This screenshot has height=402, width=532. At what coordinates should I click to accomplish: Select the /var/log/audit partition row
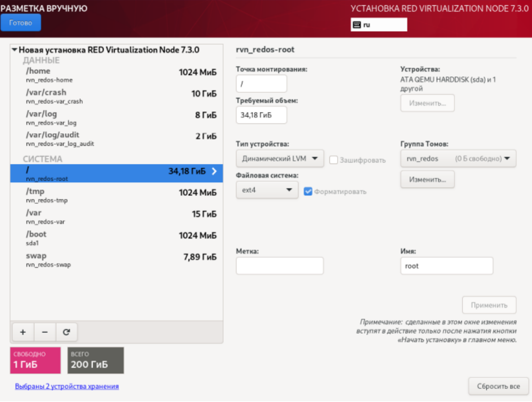pos(116,139)
